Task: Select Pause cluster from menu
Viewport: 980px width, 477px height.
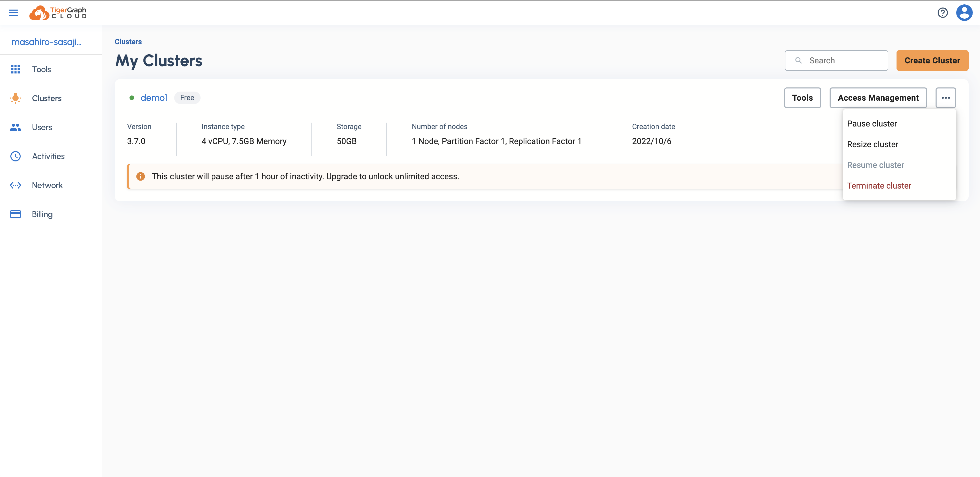Action: click(x=871, y=124)
